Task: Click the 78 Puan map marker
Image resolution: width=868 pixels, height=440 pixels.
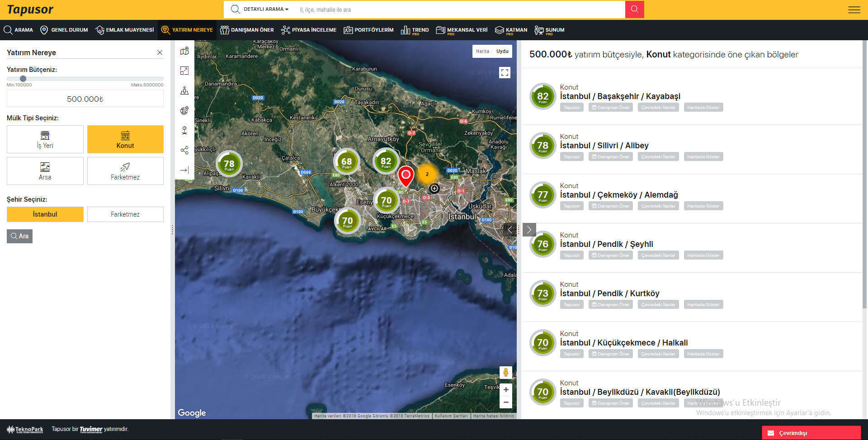Action: [229, 164]
